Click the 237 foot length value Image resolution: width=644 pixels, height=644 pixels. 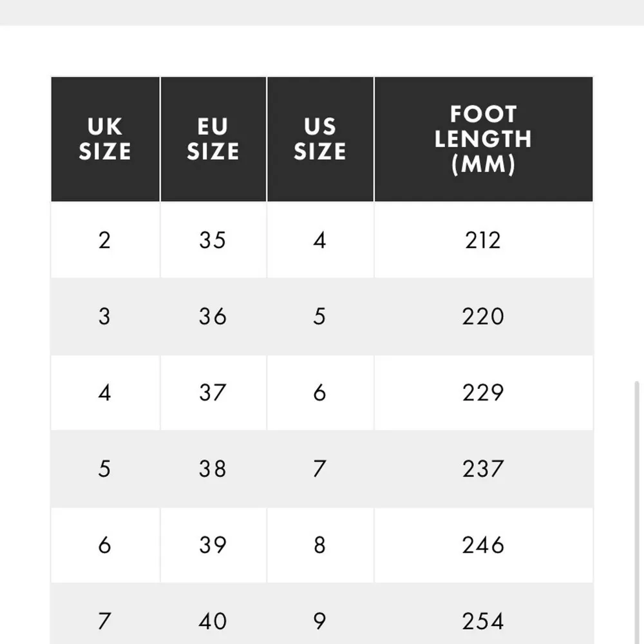click(482, 468)
